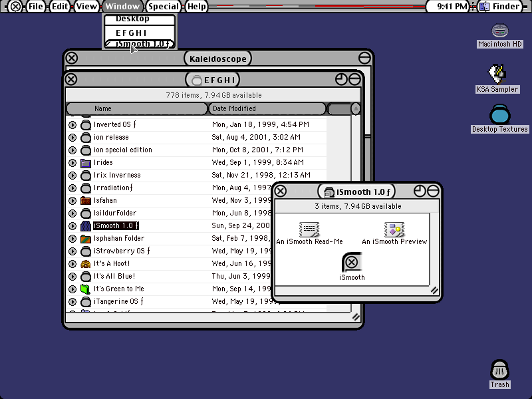Collapse the Kaleidoscope window

click(364, 58)
